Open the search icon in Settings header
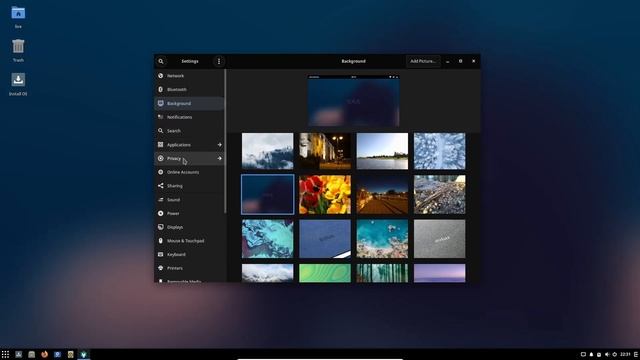This screenshot has width=640, height=360. point(161,61)
